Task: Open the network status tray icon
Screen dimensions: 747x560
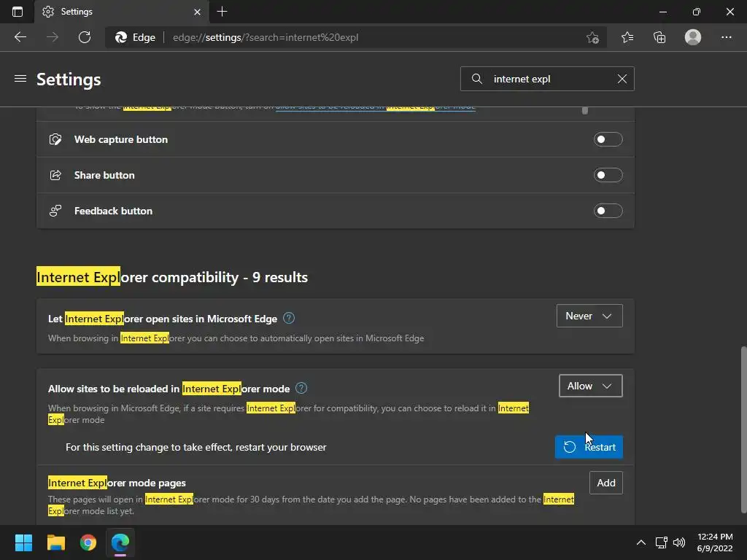Action: point(661,542)
